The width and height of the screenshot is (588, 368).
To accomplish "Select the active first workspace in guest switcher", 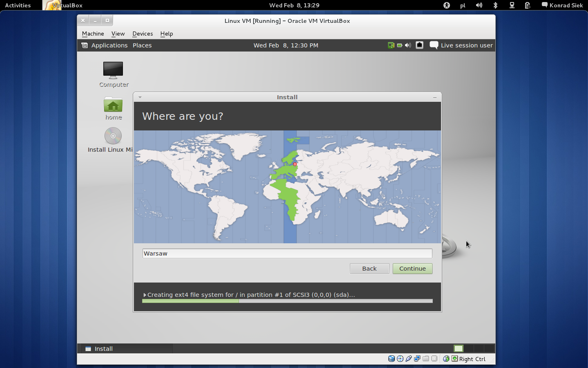I will [459, 348].
